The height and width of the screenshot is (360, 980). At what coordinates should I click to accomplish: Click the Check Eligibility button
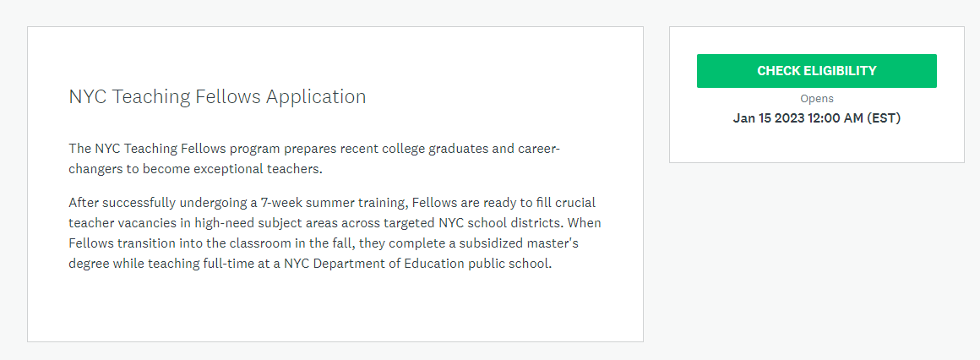point(816,71)
